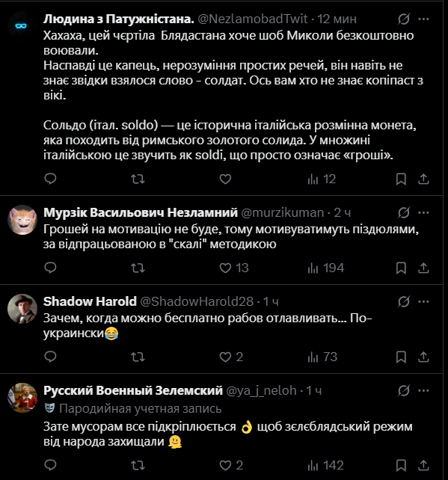
Task: Repost the murzikuman tweet
Action: [138, 268]
